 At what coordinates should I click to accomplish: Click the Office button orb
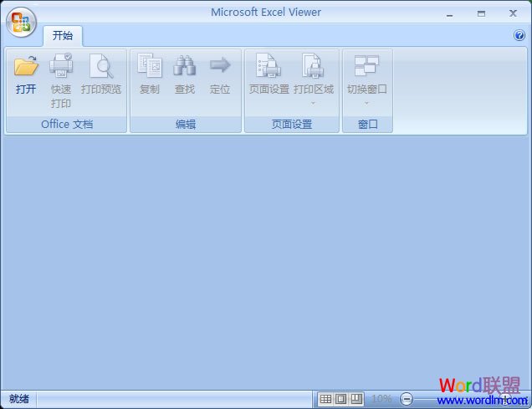pos(21,22)
